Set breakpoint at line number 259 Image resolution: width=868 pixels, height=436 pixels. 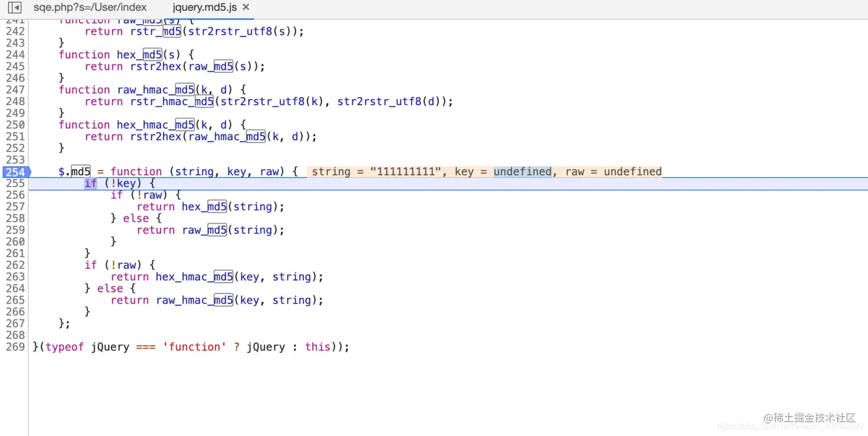(15, 230)
